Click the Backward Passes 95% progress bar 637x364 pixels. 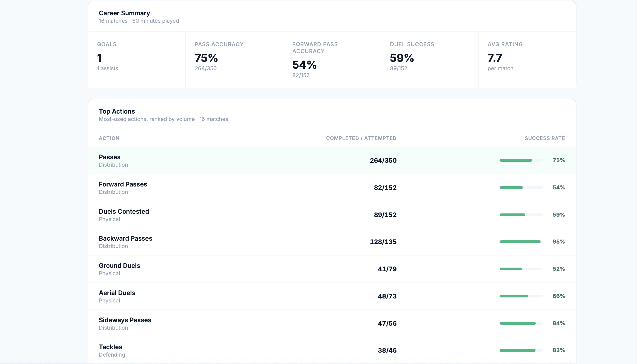click(521, 242)
